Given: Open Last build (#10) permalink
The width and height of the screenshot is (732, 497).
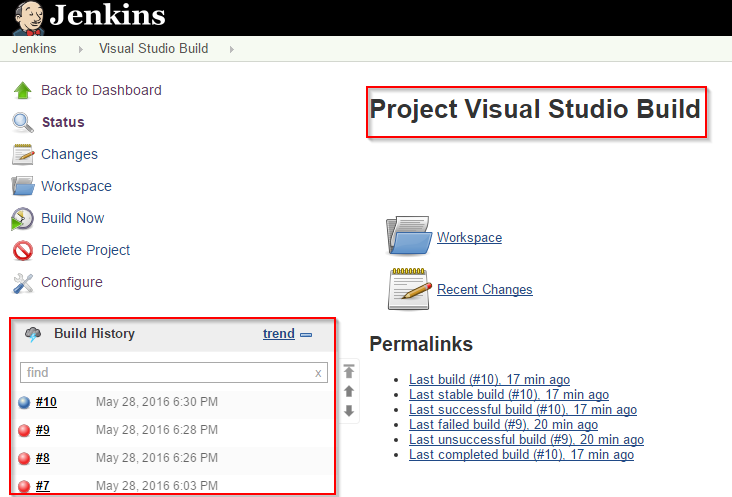Looking at the screenshot, I should pyautogui.click(x=489, y=379).
